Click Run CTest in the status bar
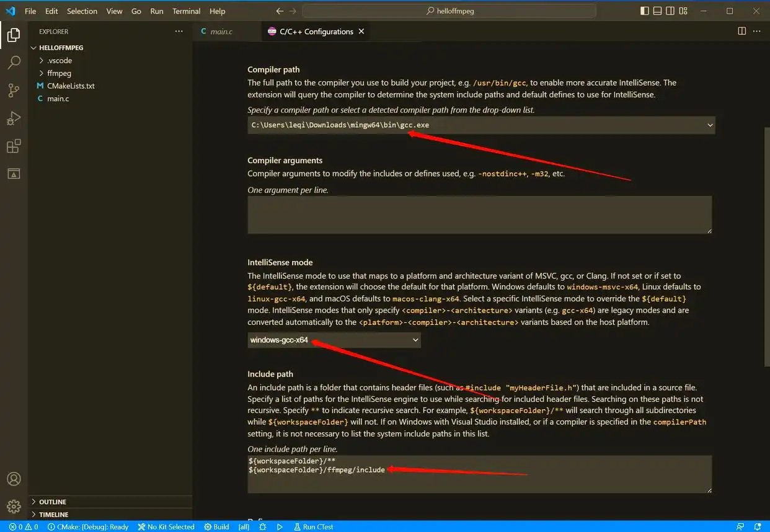The width and height of the screenshot is (770, 532). [313, 526]
